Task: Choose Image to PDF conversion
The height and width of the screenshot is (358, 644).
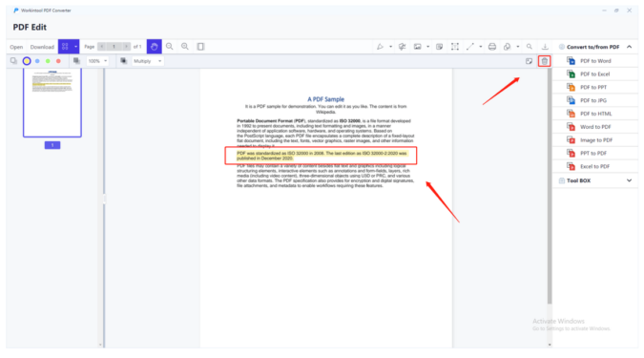Action: coord(595,139)
